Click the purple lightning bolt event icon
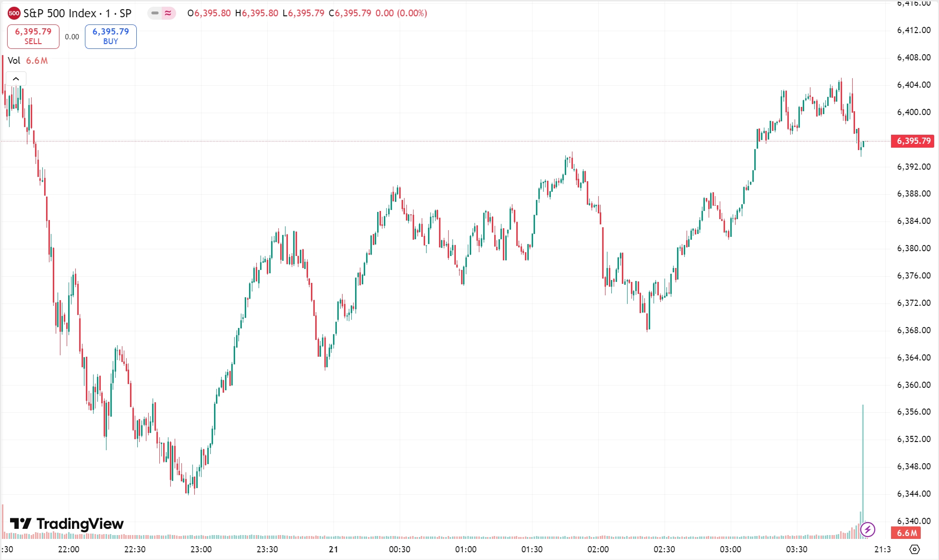939x560 pixels. [x=868, y=530]
